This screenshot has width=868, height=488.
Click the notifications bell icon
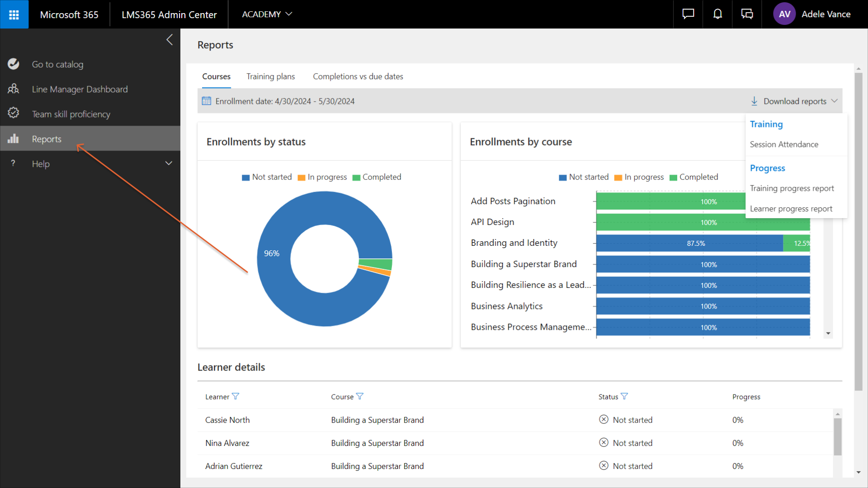click(x=717, y=14)
